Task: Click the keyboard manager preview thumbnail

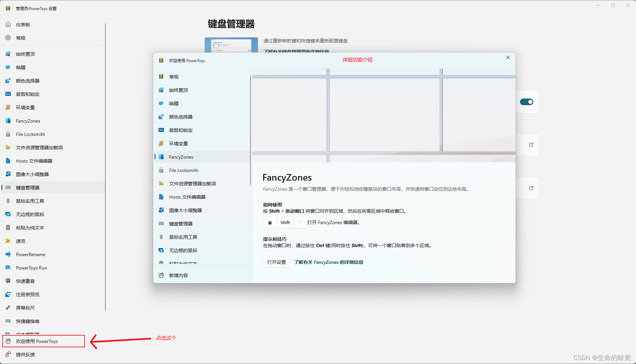Action: point(231,45)
